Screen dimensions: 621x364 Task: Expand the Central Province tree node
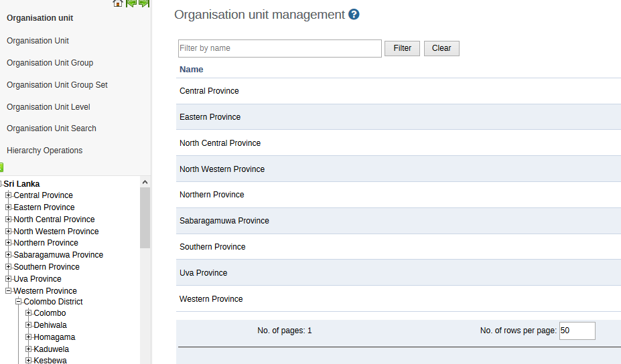coord(9,195)
